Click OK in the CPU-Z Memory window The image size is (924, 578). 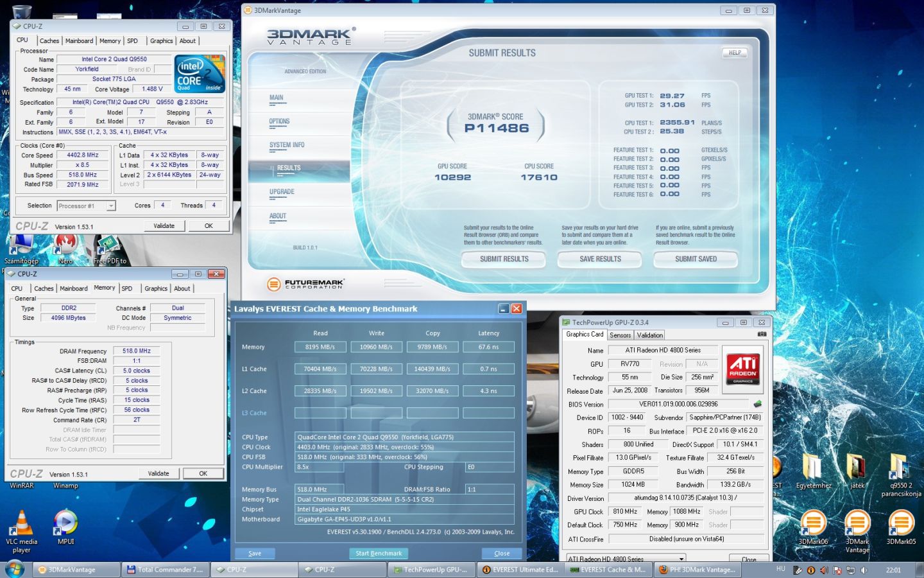(203, 473)
